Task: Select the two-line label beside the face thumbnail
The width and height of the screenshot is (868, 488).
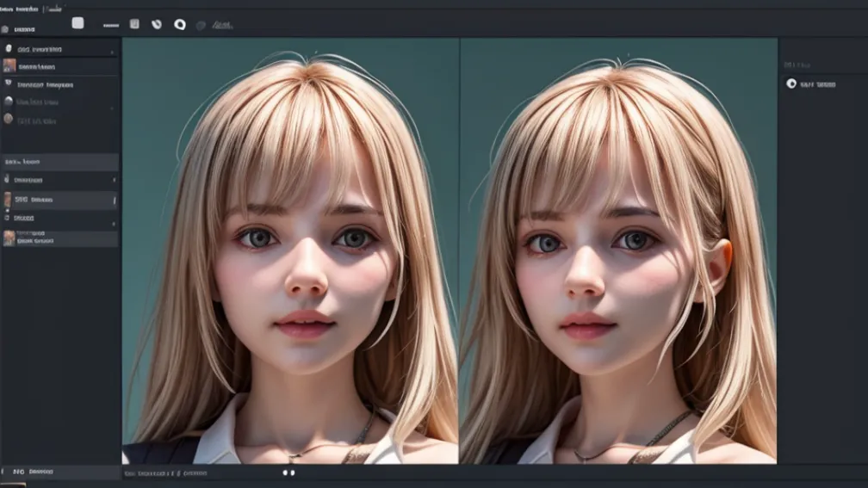Action: pyautogui.click(x=35, y=238)
